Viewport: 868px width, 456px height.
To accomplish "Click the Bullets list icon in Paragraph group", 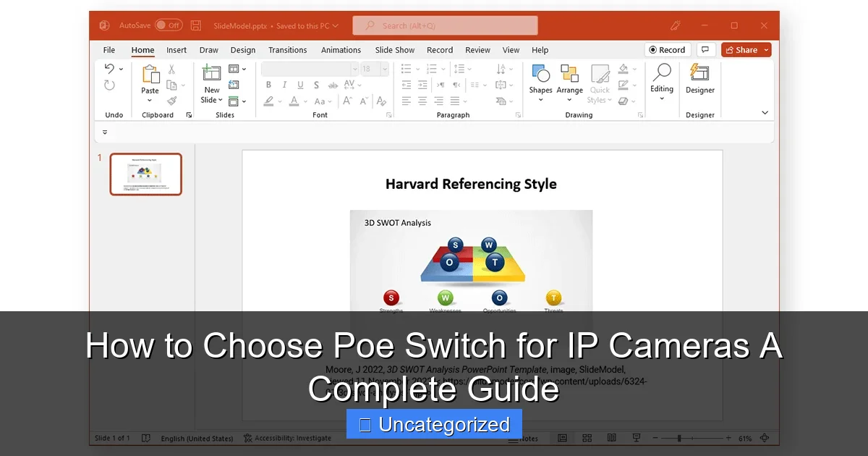I will click(405, 69).
